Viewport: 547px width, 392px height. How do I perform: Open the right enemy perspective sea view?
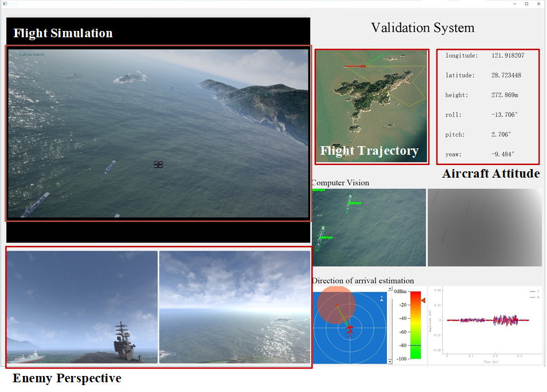click(235, 307)
